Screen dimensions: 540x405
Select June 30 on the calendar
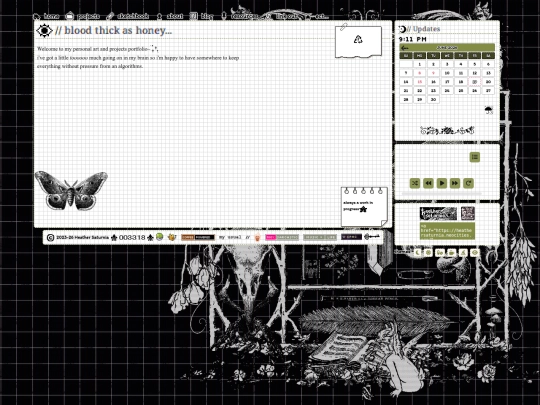(x=433, y=100)
